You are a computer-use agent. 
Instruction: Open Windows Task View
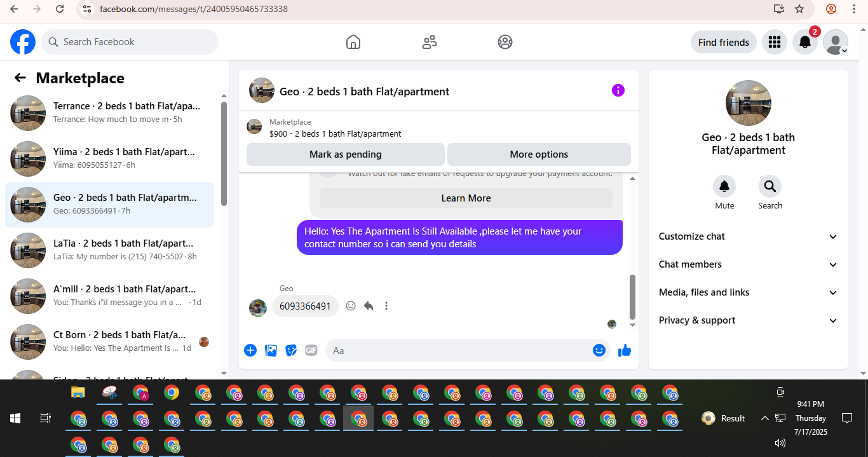point(45,418)
